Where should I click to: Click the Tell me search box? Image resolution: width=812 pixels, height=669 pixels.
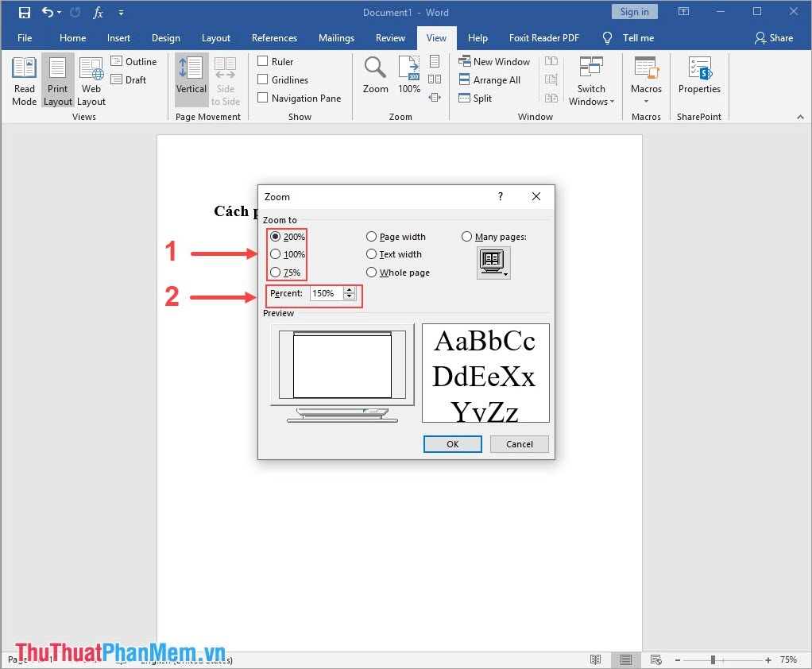pos(628,38)
